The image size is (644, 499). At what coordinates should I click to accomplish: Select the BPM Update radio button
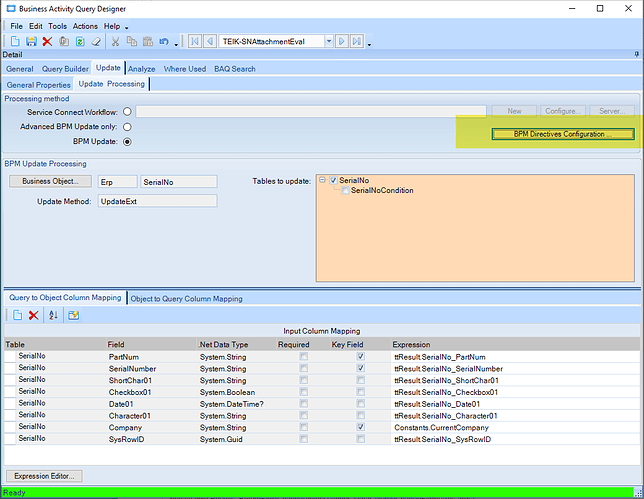(127, 142)
